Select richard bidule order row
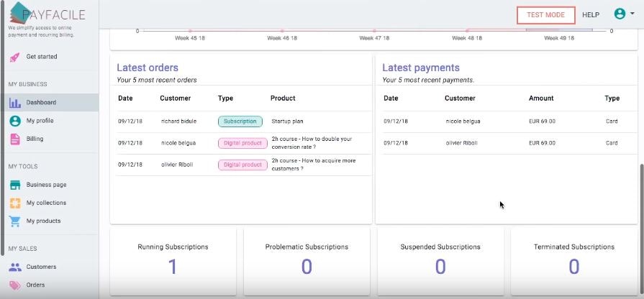Viewport: 644px width, 299px height. (244, 121)
